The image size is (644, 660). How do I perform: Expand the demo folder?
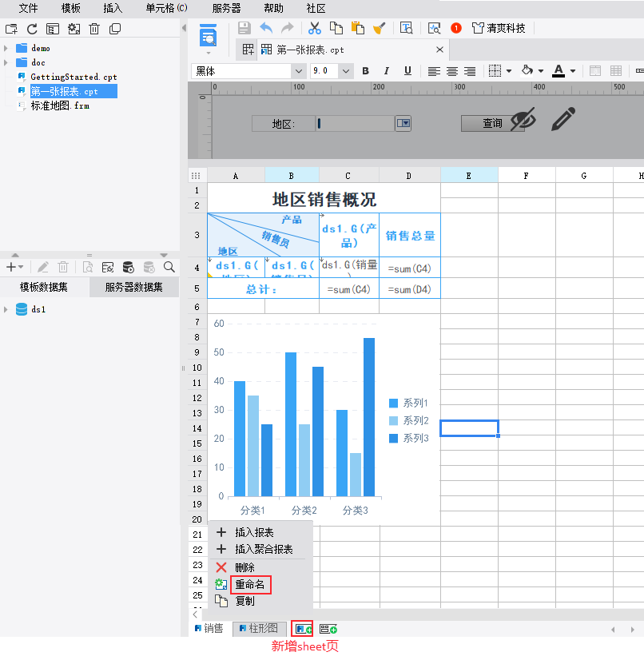click(x=6, y=48)
